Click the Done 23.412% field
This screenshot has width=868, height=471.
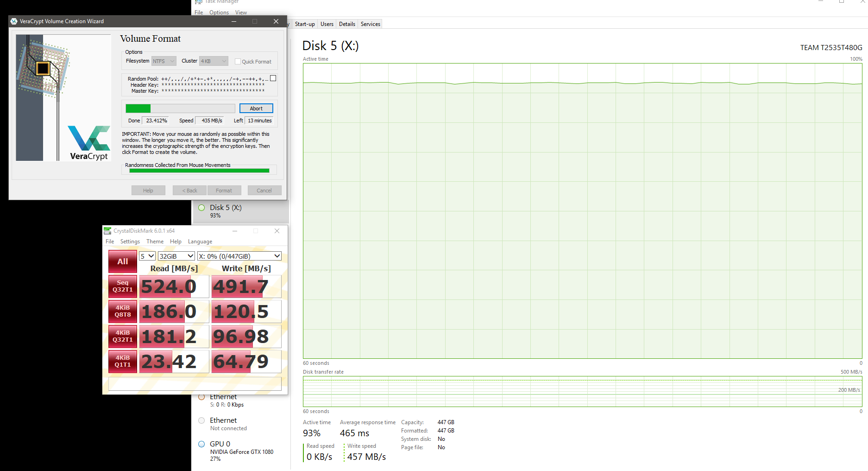point(157,121)
